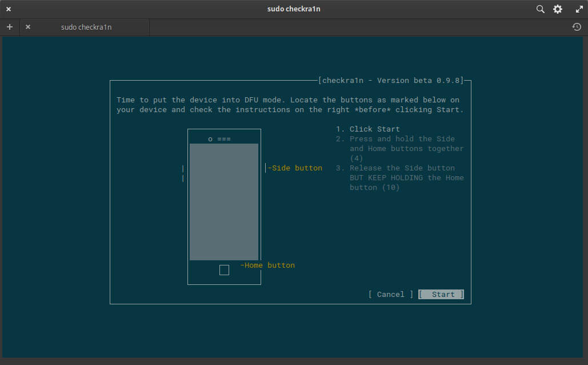
Task: Close the 'sudo checkra1n' tab with its x
Action: click(x=28, y=27)
